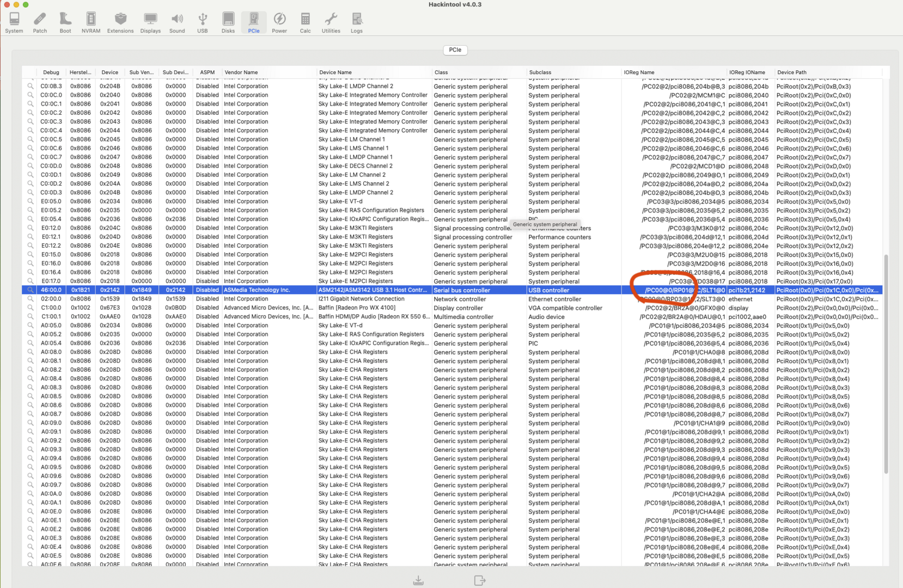Click magnifier icon for row C1:00.0

pyautogui.click(x=30, y=308)
